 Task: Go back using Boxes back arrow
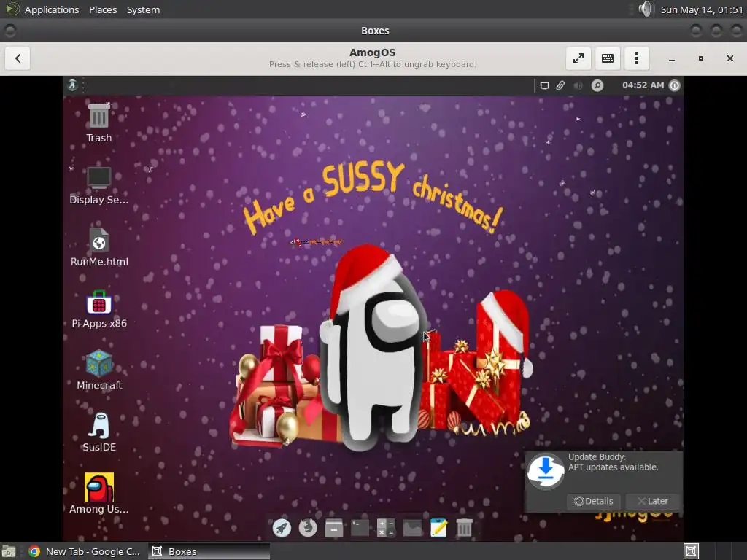[x=18, y=58]
